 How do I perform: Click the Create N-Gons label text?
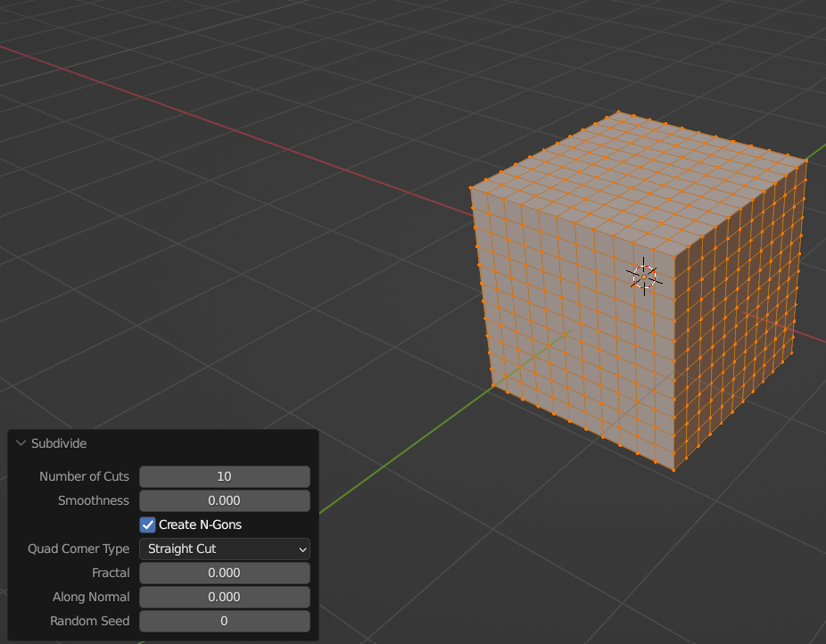tap(200, 525)
